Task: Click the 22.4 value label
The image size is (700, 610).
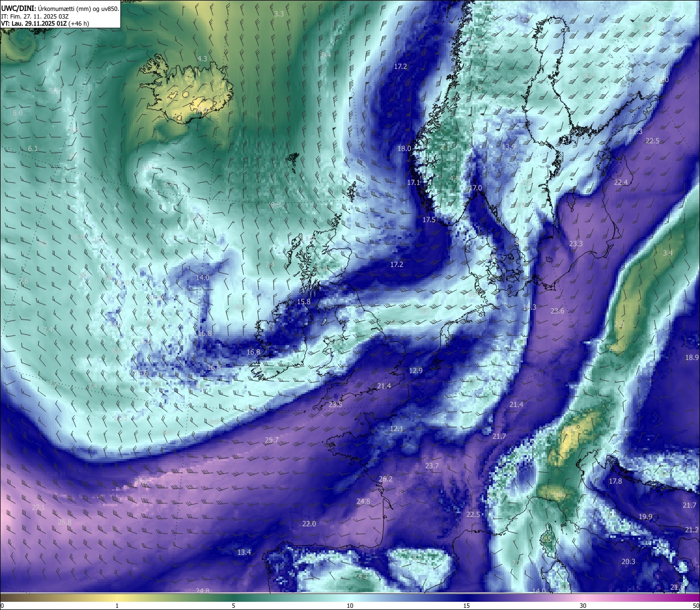Action: 621,183
